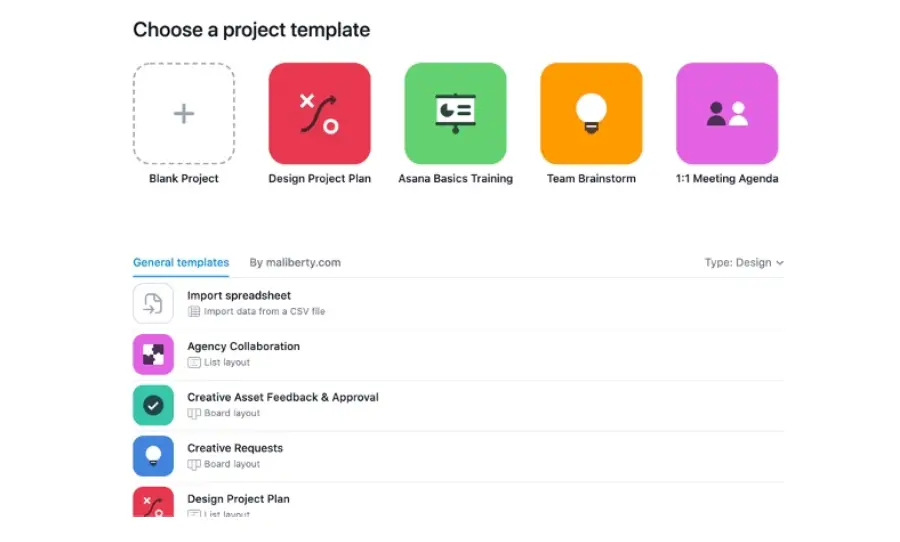This screenshot has width=900, height=542.
Task: Select Creative Asset Feedback & Approval title
Action: pos(282,398)
